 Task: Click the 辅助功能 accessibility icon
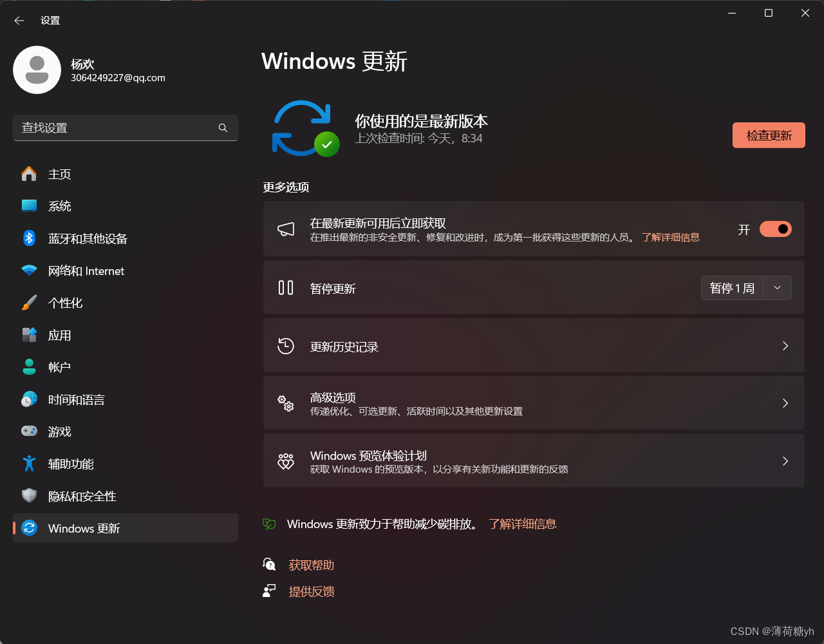click(29, 464)
